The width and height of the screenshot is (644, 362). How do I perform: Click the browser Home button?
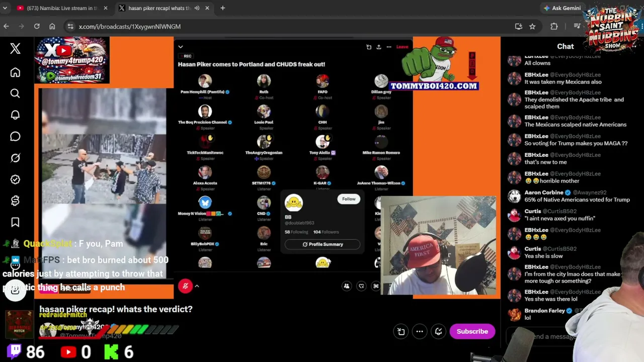tap(52, 26)
